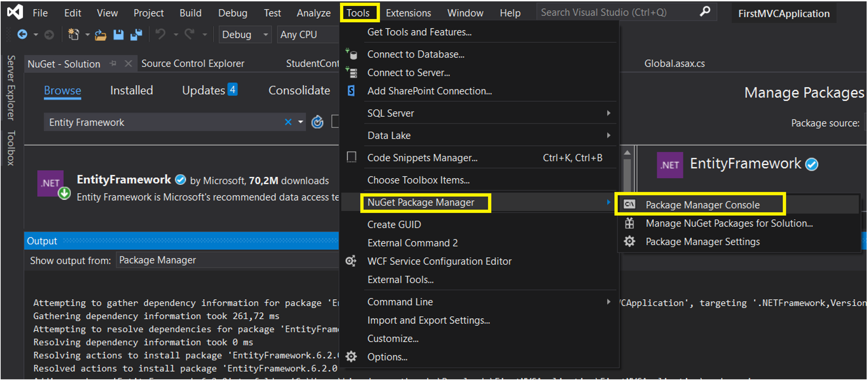Open Options with gear icon

(x=387, y=357)
